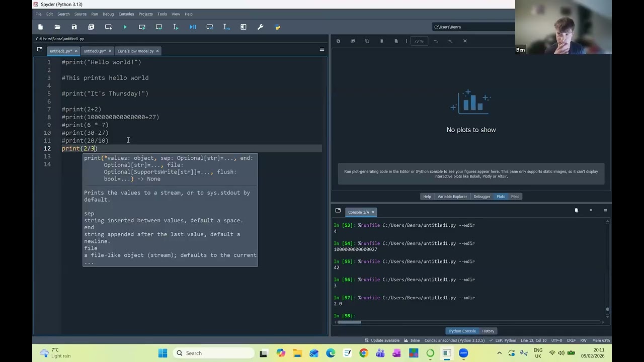644x362 pixels.
Task: Click the LSP: Python status item
Action: (503, 340)
